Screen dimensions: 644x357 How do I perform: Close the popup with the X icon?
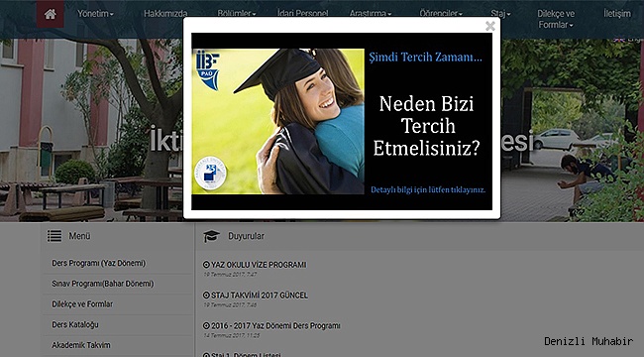click(x=490, y=26)
